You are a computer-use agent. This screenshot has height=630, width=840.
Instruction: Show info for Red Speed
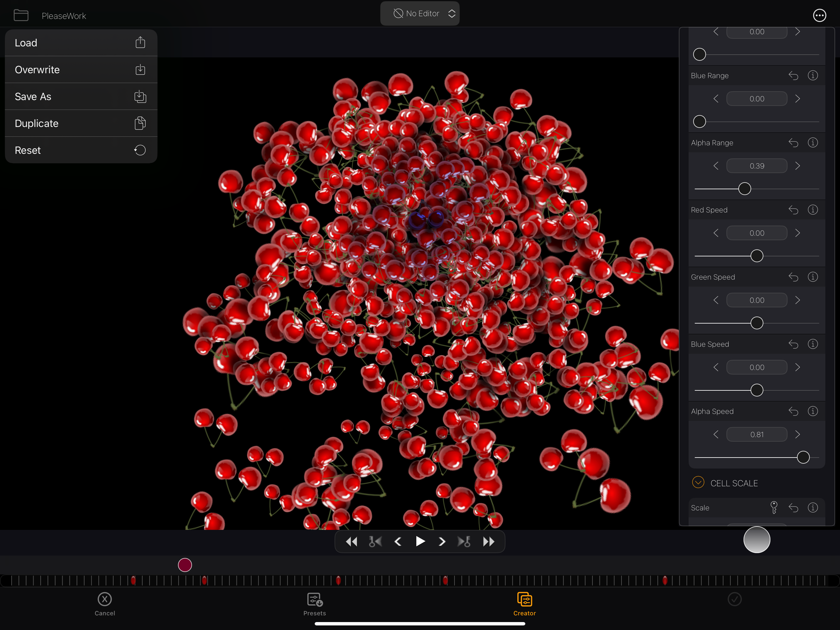coord(813,210)
